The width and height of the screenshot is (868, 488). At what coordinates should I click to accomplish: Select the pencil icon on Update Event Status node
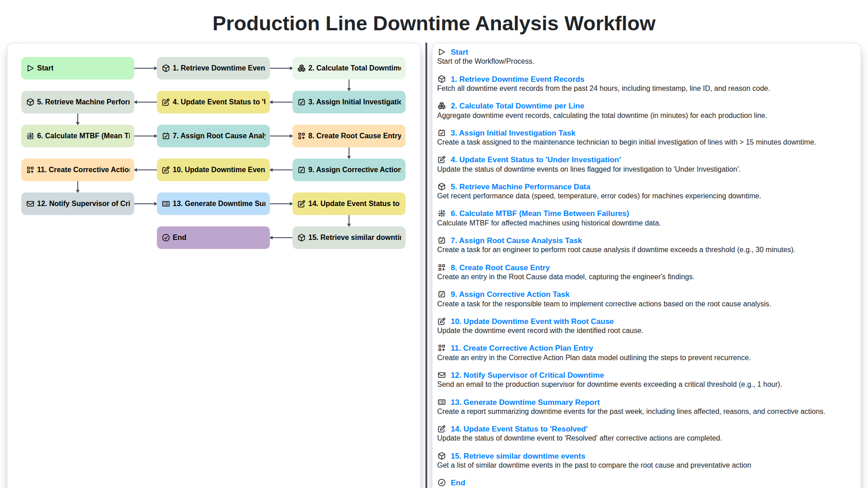166,102
